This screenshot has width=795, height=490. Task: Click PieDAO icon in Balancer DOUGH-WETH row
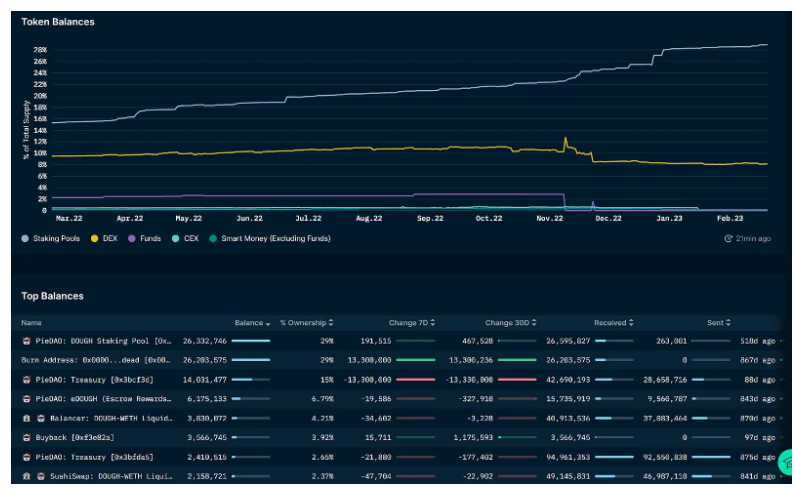click(x=41, y=418)
